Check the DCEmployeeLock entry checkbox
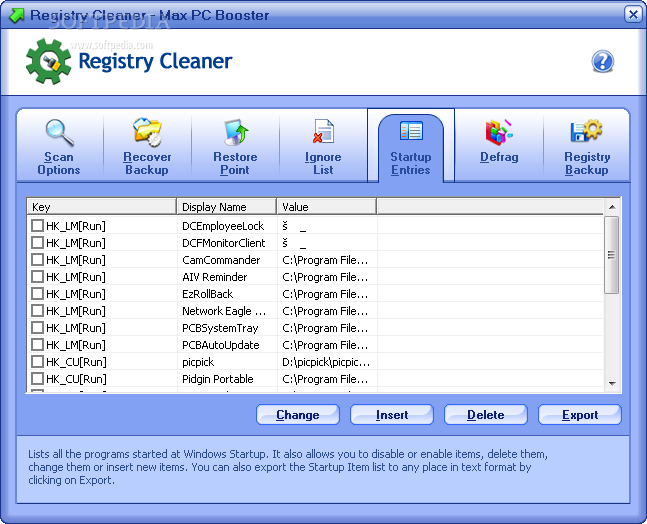The height and width of the screenshot is (524, 647). [37, 225]
